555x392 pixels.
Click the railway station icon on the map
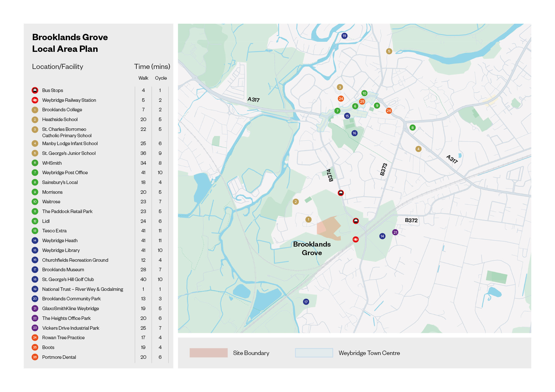[356, 240]
